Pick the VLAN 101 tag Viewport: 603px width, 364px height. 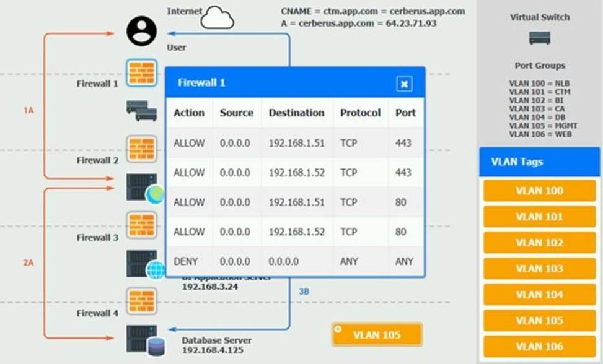point(539,217)
